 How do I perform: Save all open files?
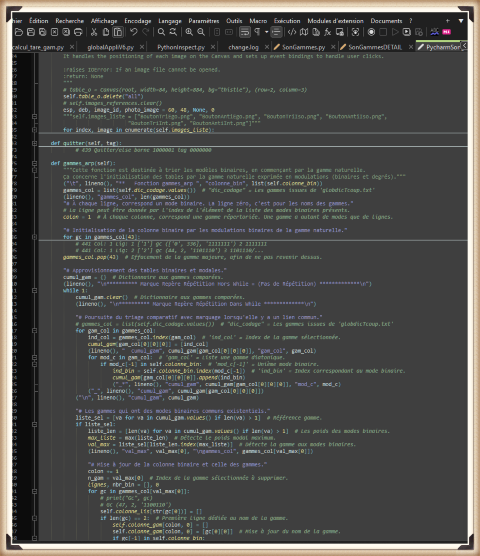(x=43, y=32)
